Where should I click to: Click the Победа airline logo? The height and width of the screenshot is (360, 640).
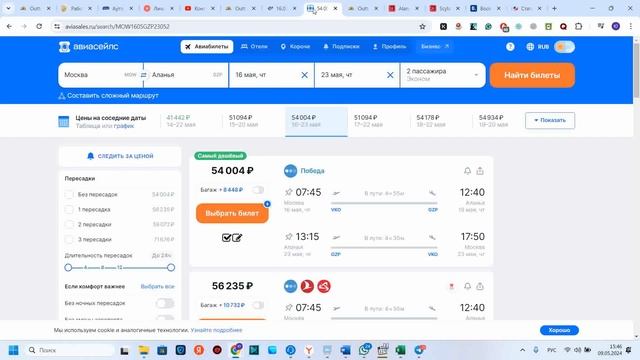click(x=290, y=171)
